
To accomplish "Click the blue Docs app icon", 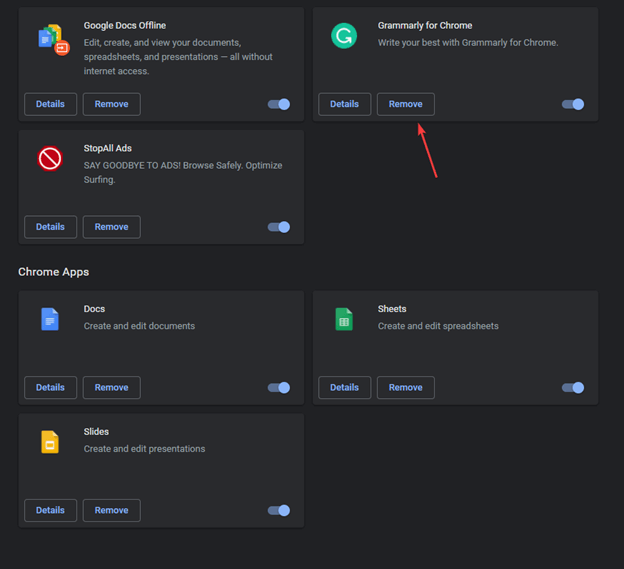I will point(50,319).
